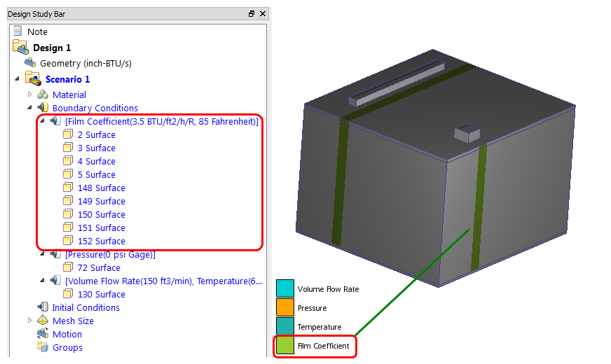The width and height of the screenshot is (611, 364).
Task: Select the Boundary Conditions label
Action: pos(95,108)
